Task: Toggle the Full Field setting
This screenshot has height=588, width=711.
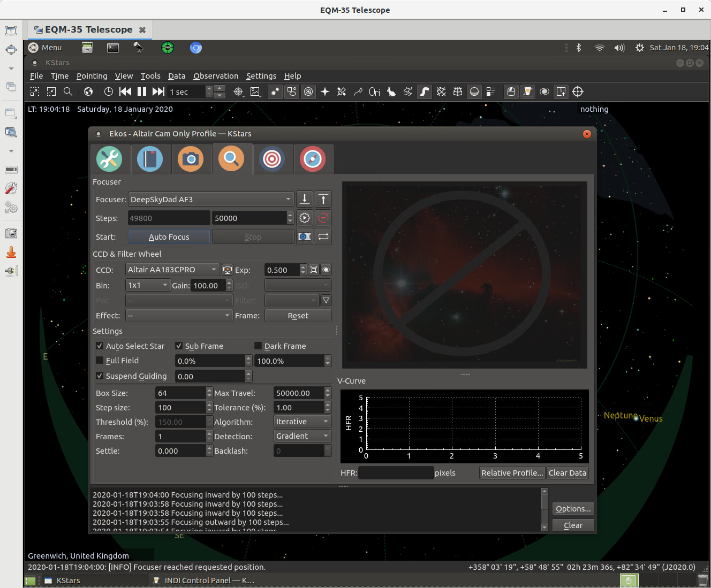Action: pos(100,361)
